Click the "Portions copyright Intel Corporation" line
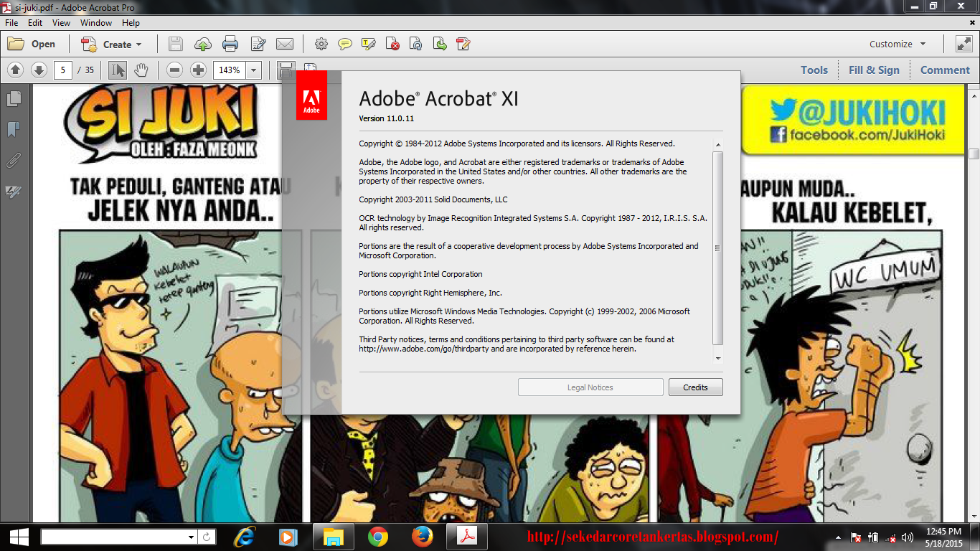The image size is (980, 551). 420,274
